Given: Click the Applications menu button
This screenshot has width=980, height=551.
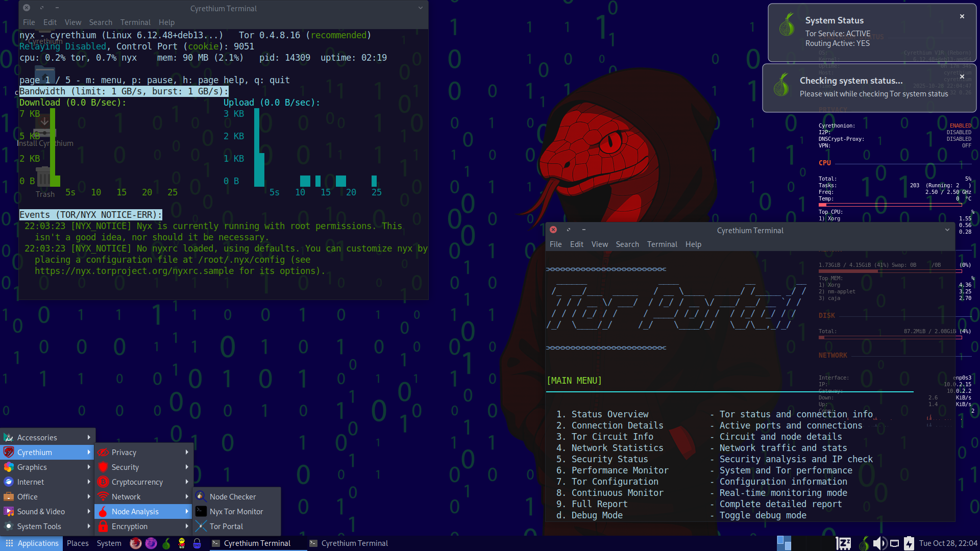Looking at the screenshot, I should [32, 543].
